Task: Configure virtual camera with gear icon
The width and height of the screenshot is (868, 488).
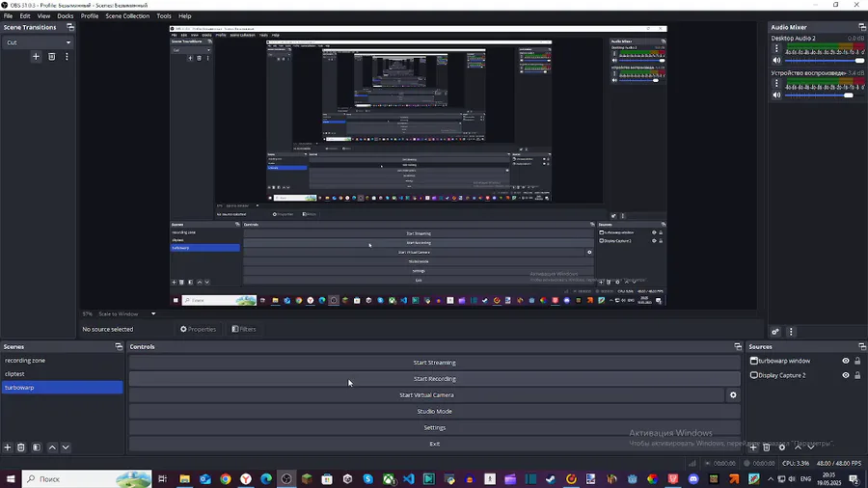Action: coord(733,395)
